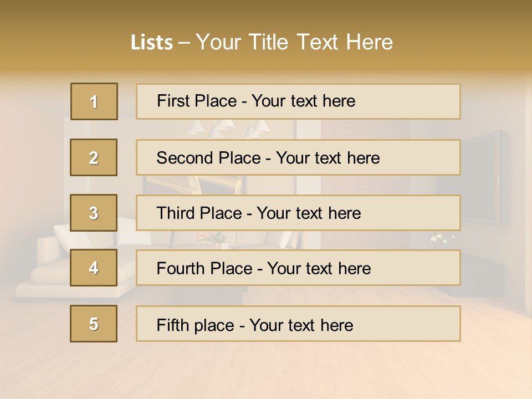Click the bold word 'Lists' in title
The width and height of the screenshot is (532, 399).
(x=152, y=43)
